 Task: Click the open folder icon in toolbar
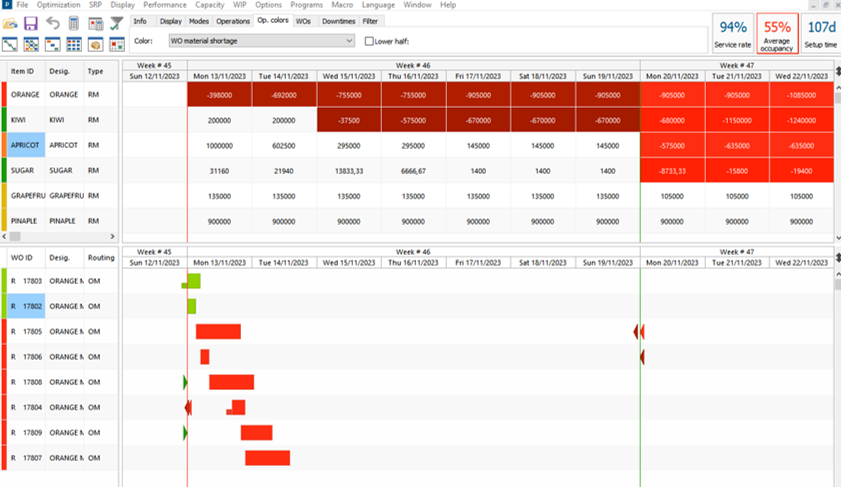pyautogui.click(x=10, y=23)
